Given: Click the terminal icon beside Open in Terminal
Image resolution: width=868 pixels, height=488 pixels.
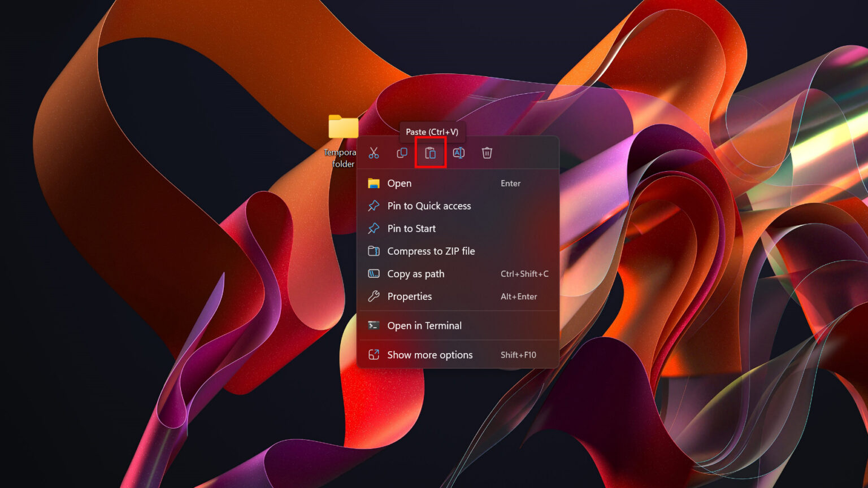Looking at the screenshot, I should [374, 325].
